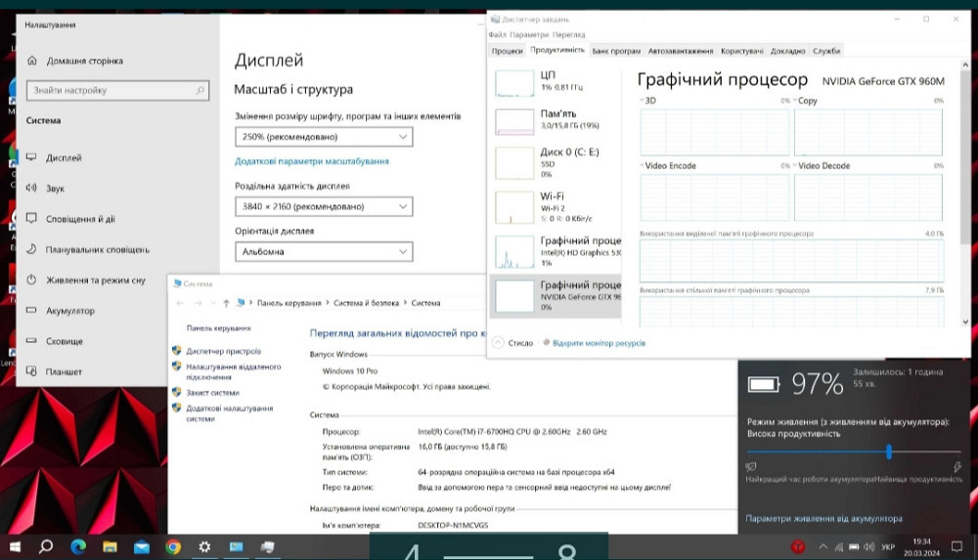Open Диспетчер пристроїв link
The image size is (978, 560).
(223, 351)
